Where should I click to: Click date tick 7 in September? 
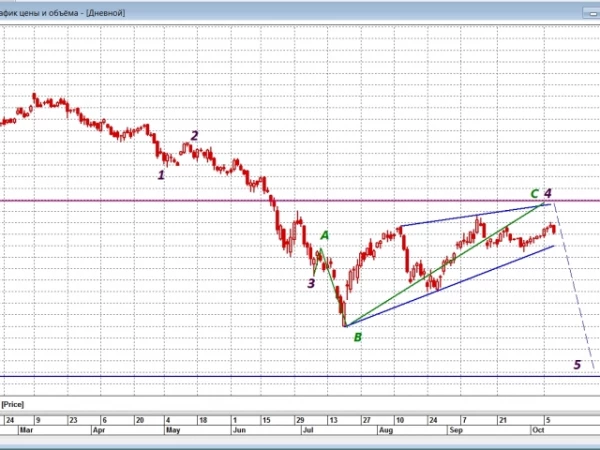tap(464, 420)
